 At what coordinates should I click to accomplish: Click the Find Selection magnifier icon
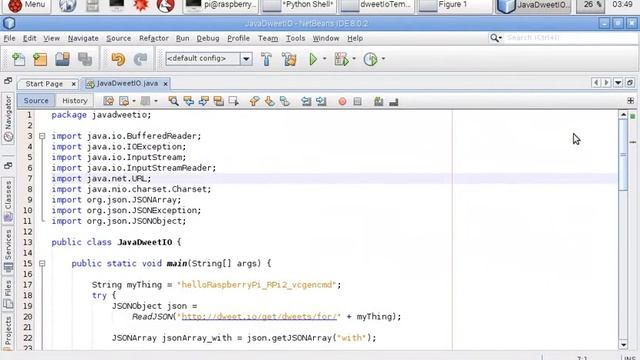[173, 101]
